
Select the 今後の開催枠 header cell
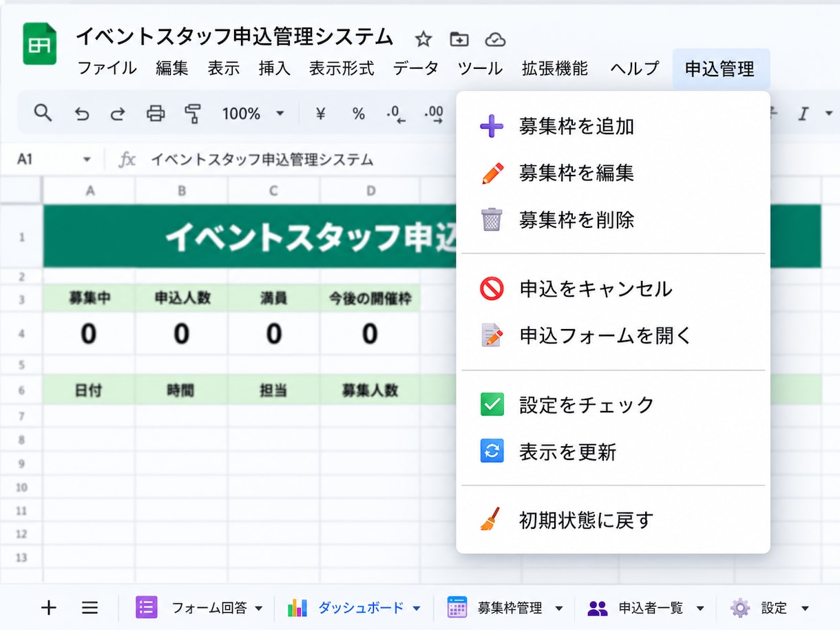point(370,298)
